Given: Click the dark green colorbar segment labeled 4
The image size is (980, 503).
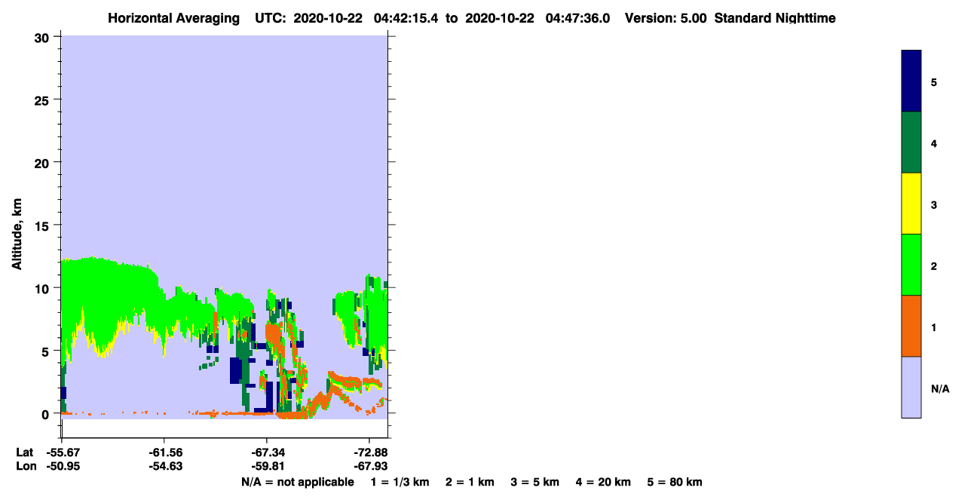Looking at the screenshot, I should point(911,143).
